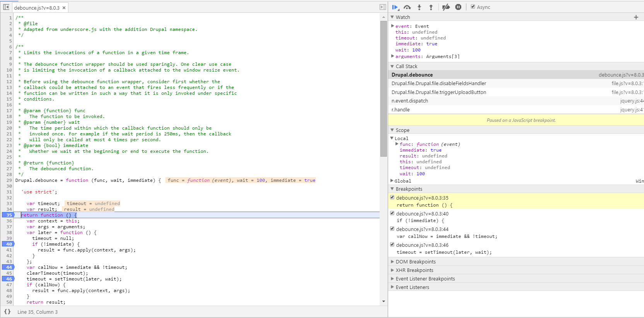Disable the breakpoint at debounce.js line 44
This screenshot has width=644, height=318.
pos(392,229)
